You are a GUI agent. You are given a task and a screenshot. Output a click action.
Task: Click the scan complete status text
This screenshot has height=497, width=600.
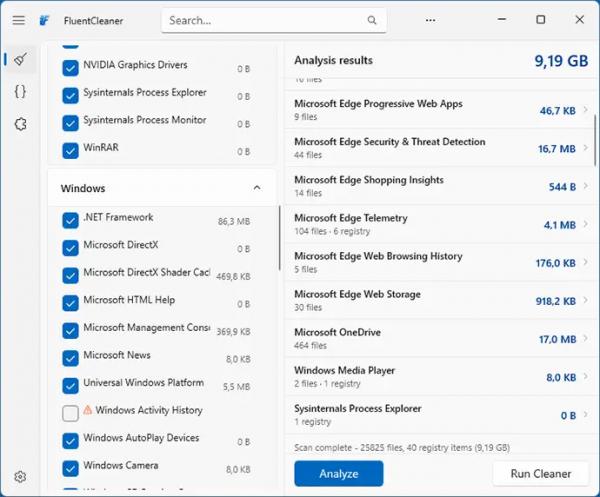point(402,448)
